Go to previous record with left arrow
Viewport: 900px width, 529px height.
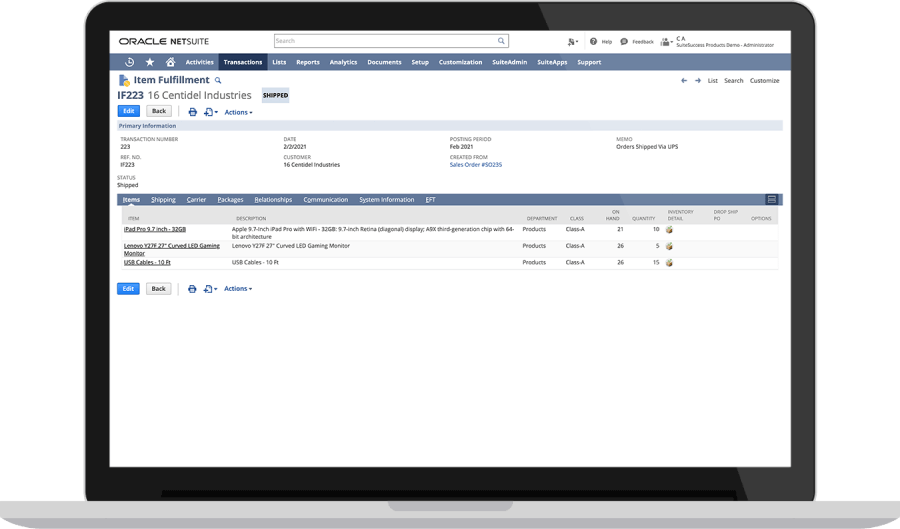point(684,81)
